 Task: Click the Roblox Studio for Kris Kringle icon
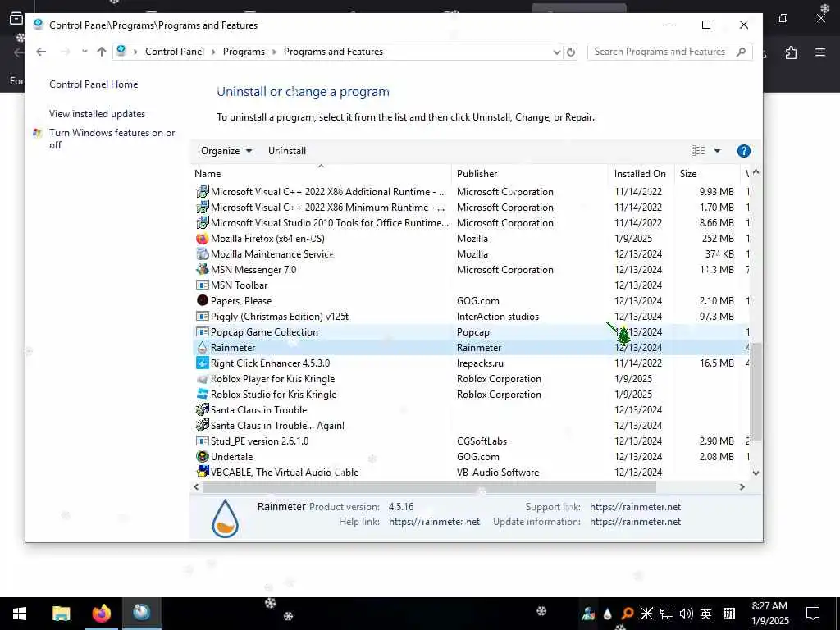click(202, 395)
